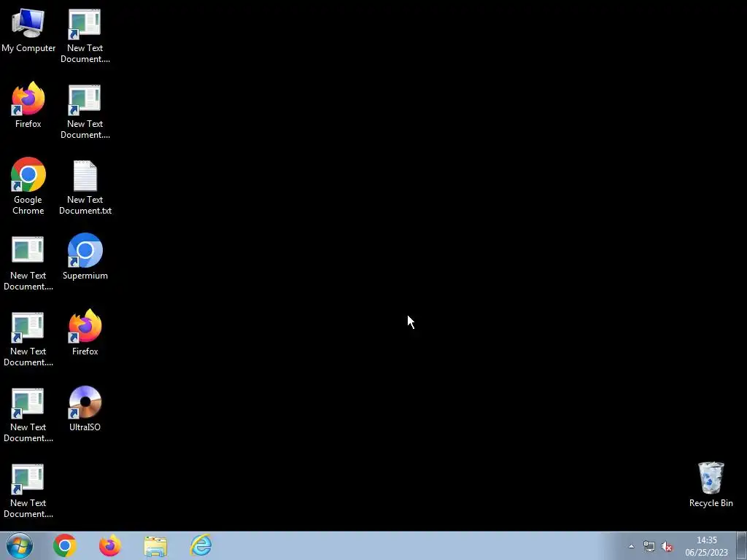This screenshot has height=560, width=747.
Task: Select New Text Document shortcut above New Text Document.txt
Action: (x=85, y=112)
